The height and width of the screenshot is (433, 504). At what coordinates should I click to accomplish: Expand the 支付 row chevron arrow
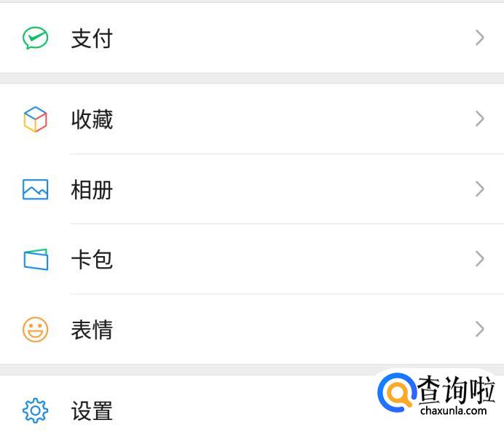479,38
